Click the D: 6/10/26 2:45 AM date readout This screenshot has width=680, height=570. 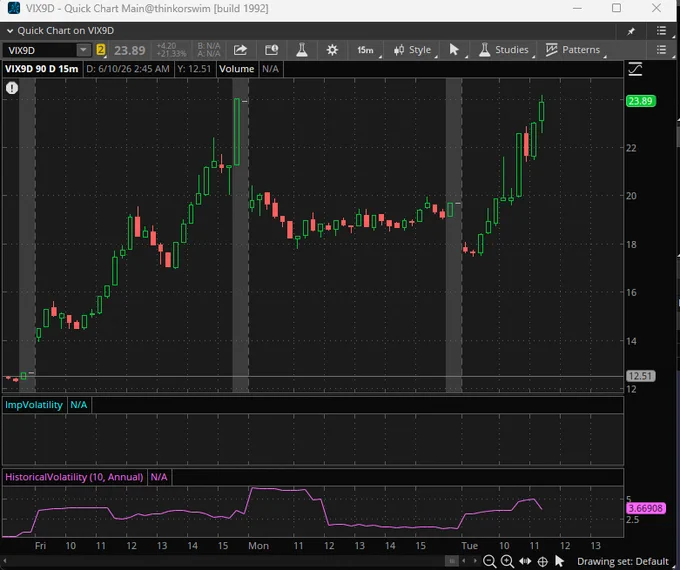pyautogui.click(x=128, y=69)
